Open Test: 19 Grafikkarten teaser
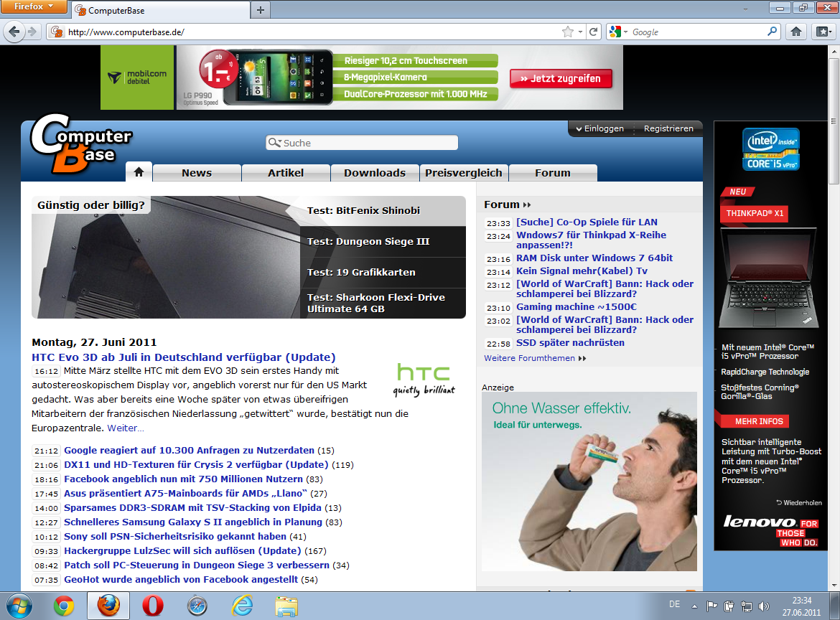Image resolution: width=840 pixels, height=620 pixels. click(x=383, y=272)
